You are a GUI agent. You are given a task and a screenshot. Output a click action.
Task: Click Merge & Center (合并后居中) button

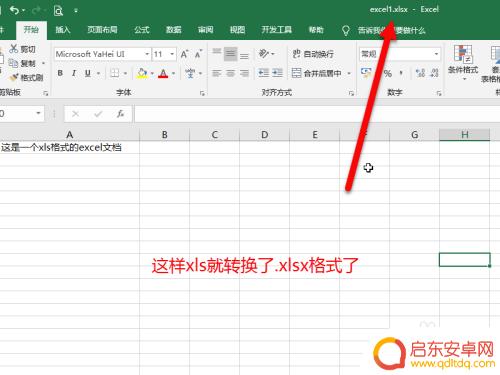pyautogui.click(x=317, y=73)
